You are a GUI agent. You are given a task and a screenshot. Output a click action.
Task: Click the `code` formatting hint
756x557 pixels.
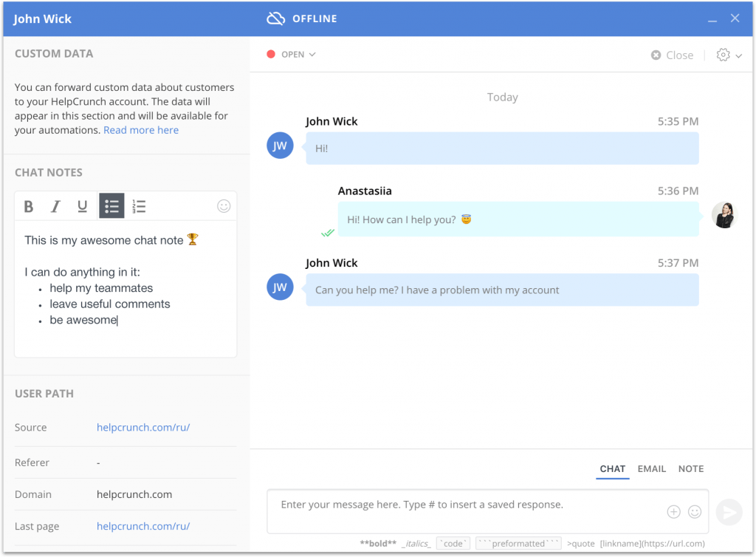click(x=453, y=544)
